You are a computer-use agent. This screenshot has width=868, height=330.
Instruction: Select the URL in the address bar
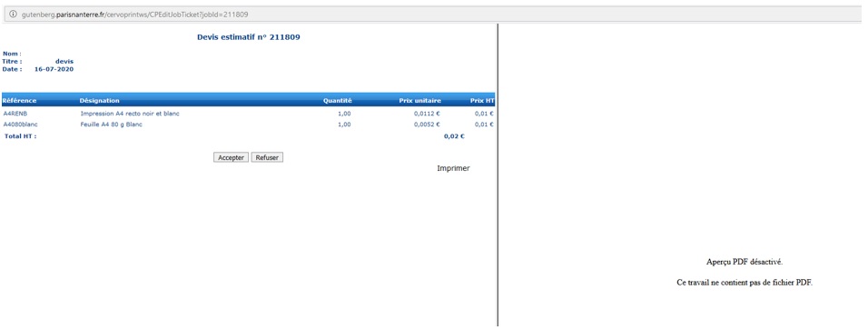[x=134, y=15]
